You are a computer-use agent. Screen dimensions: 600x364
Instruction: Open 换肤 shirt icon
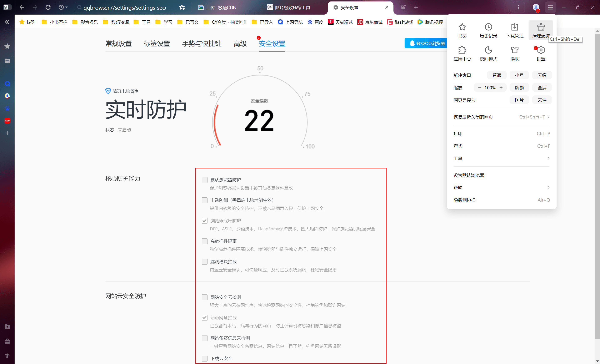(515, 50)
